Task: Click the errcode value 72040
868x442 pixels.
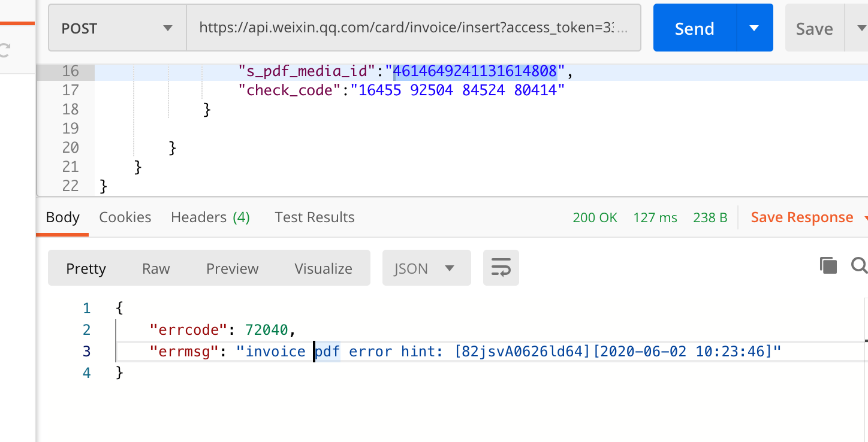Action: (267, 329)
